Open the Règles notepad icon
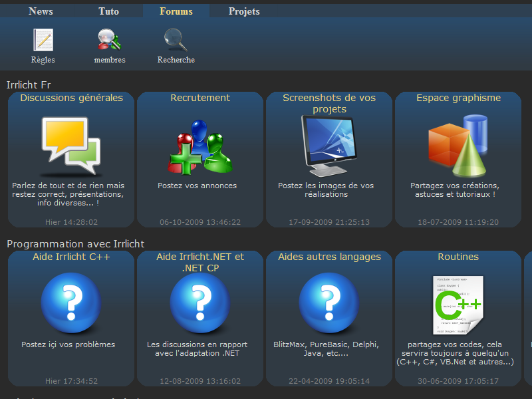Image resolution: width=532 pixels, height=399 pixels. tap(43, 40)
